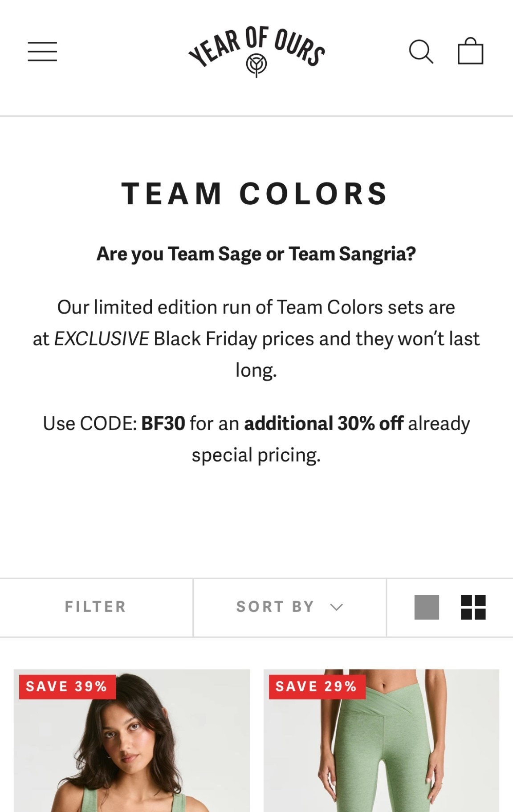
Task: Open the search magnifier icon
Action: tap(421, 52)
